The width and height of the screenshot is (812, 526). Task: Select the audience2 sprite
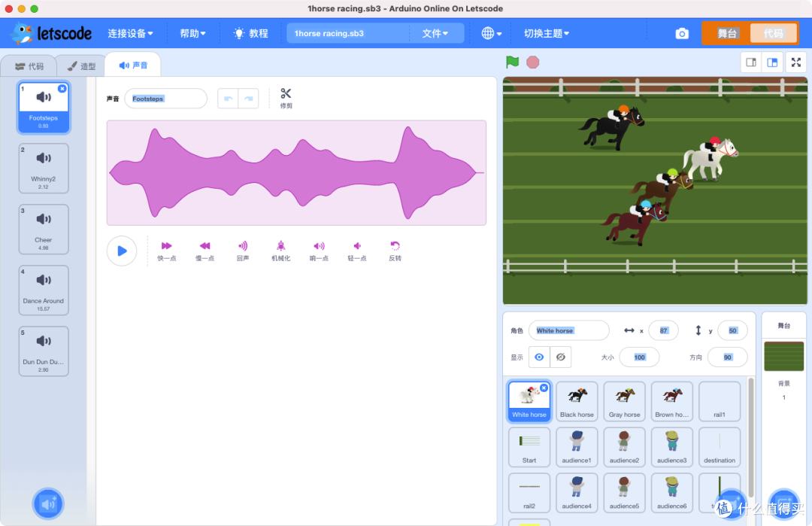coord(625,447)
